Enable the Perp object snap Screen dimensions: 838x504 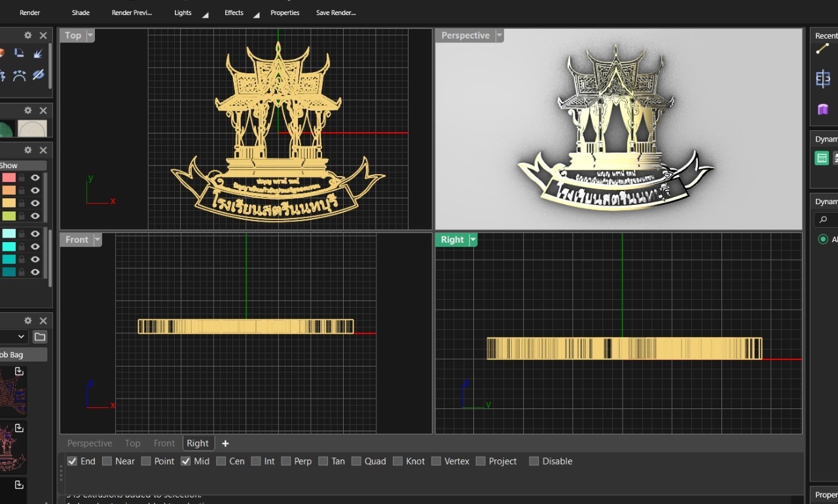pos(286,461)
